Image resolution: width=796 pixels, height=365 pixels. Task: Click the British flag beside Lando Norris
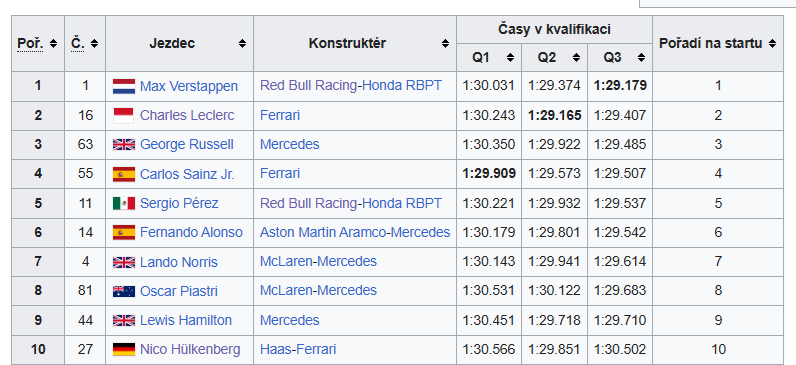coord(124,262)
